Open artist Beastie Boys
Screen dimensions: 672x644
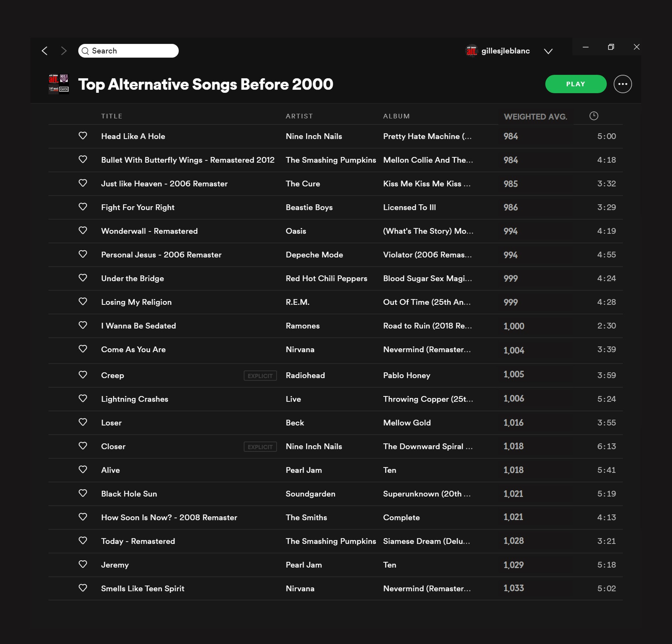click(x=309, y=208)
